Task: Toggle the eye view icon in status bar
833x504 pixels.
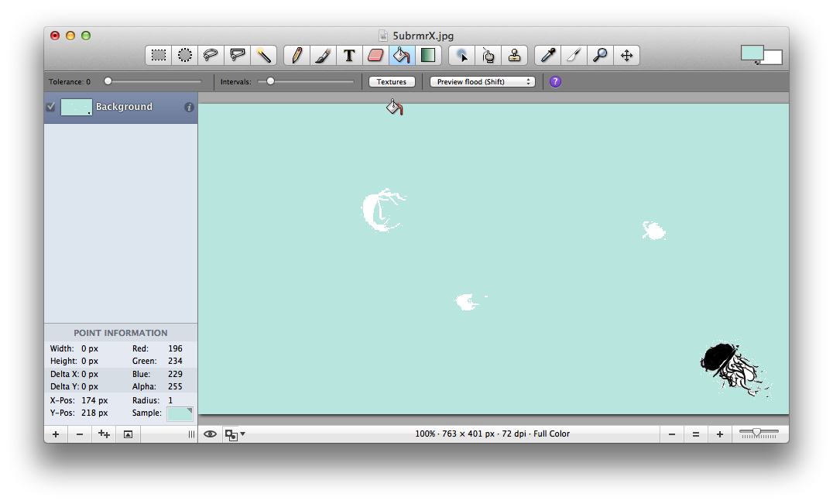Action: (x=210, y=434)
